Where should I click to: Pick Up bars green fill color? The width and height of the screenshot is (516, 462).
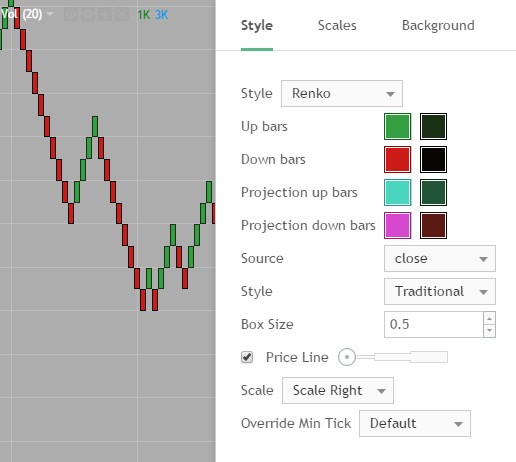point(397,127)
